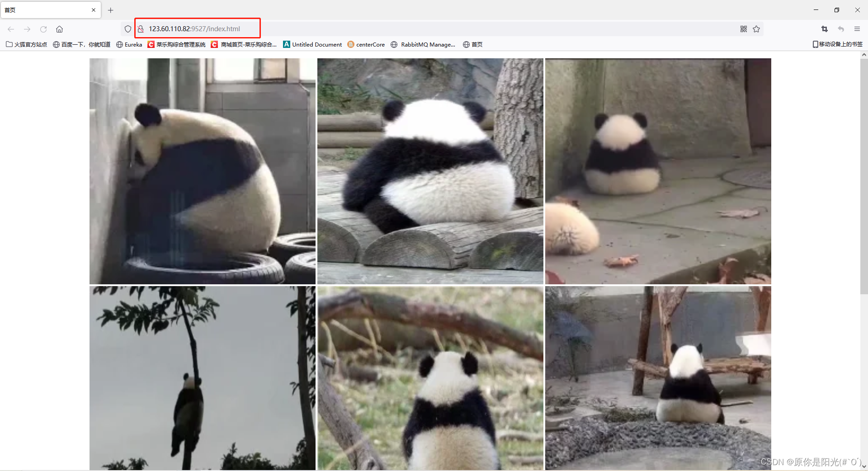
Task: Open the screenshot crop tool icon
Action: 825,29
